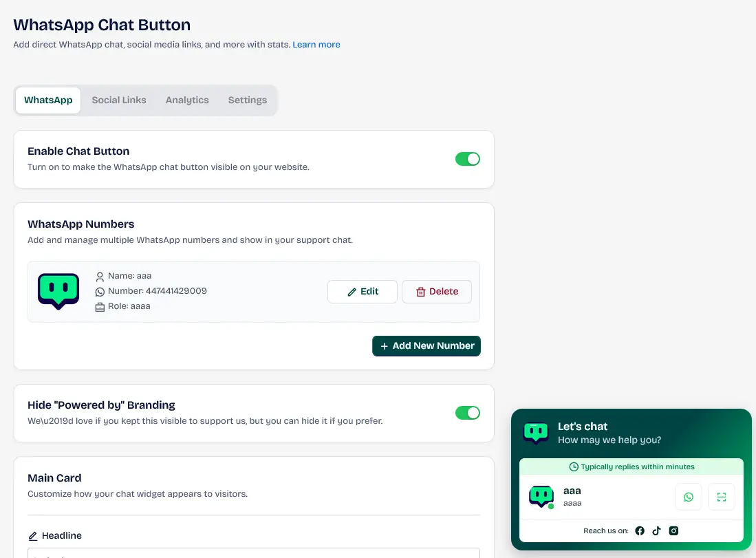Click the Headline input field
This screenshot has height=558, width=756.
[254, 552]
